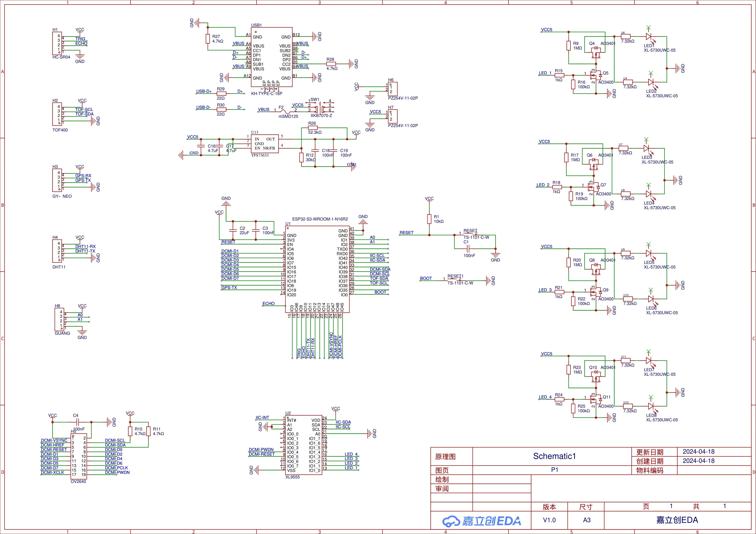Select resistor R27 symbol
This screenshot has height=534, width=756.
(208, 39)
